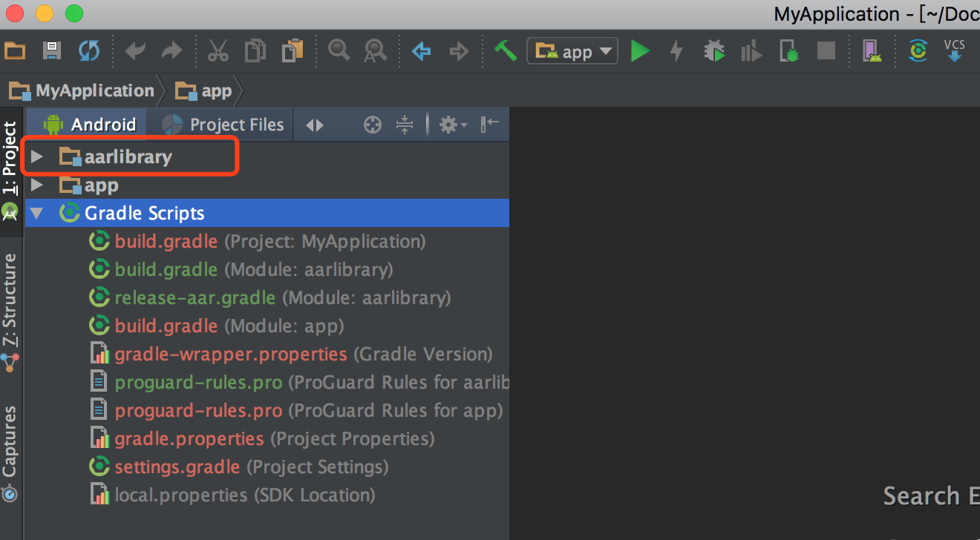Select the aarlibrary folder
Screen dimensions: 980x540
pos(115,157)
